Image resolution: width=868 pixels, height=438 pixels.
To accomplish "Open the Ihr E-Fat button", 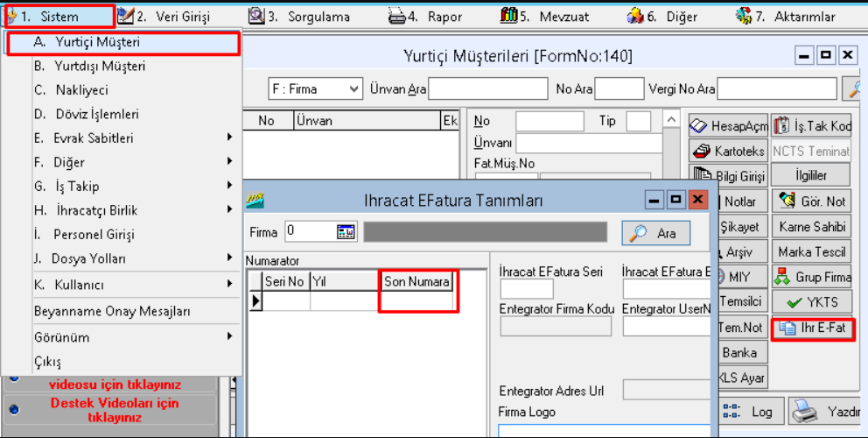I will 812,328.
